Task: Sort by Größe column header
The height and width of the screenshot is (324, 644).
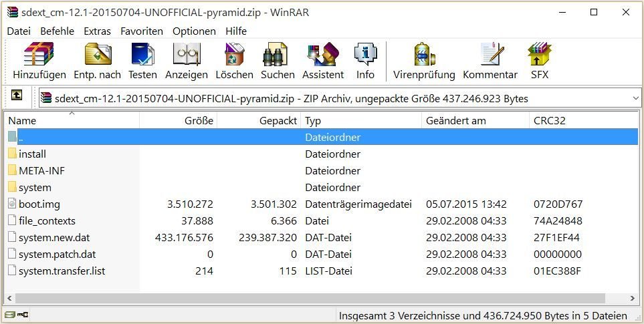Action: click(179, 120)
